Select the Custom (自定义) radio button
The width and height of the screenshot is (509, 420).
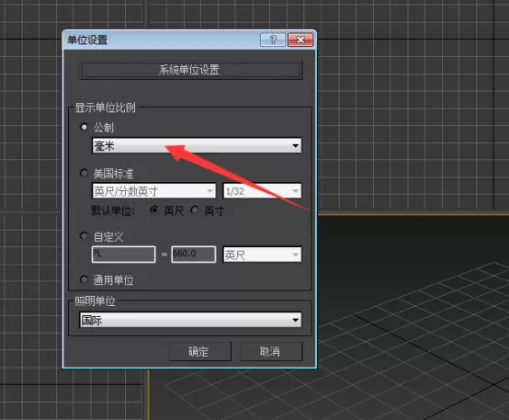84,236
